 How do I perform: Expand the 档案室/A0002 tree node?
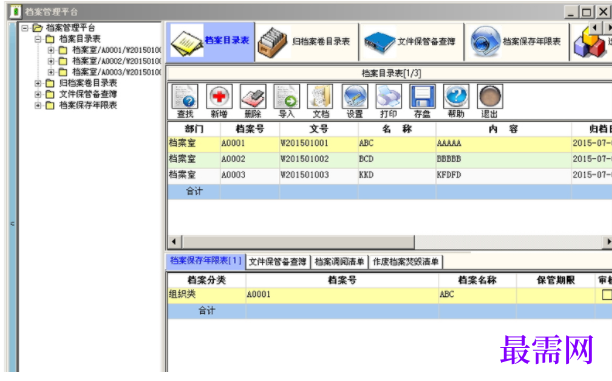point(51,61)
